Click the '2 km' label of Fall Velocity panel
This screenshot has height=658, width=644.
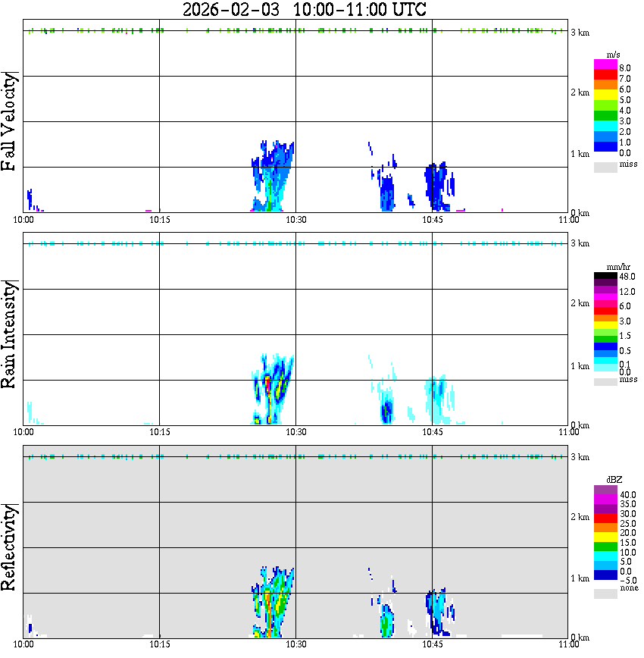tap(580, 92)
